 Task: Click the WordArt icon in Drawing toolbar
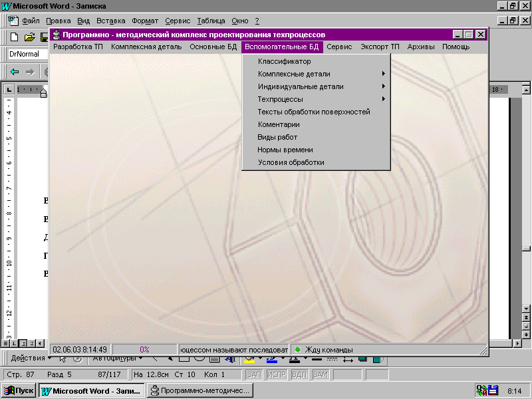tap(230, 358)
